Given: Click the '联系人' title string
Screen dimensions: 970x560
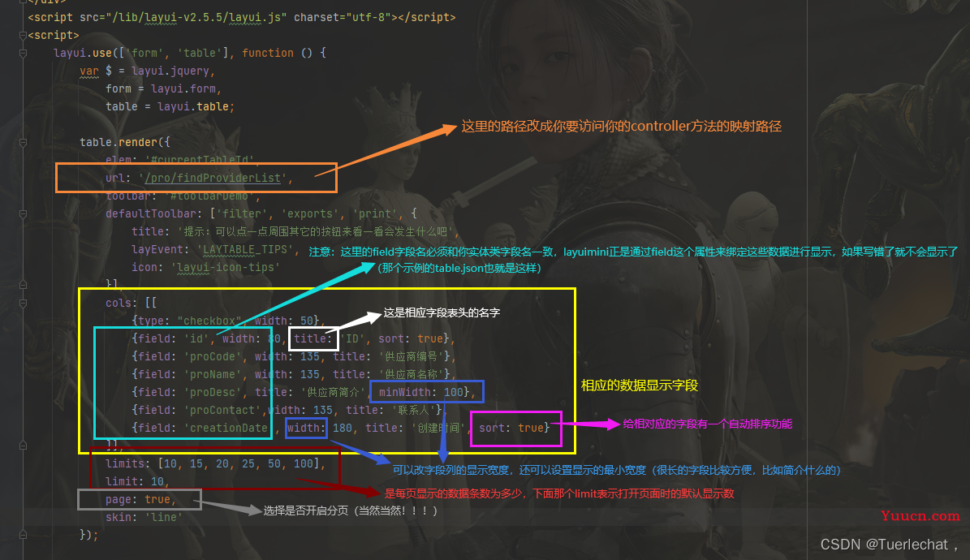Looking at the screenshot, I should (414, 410).
